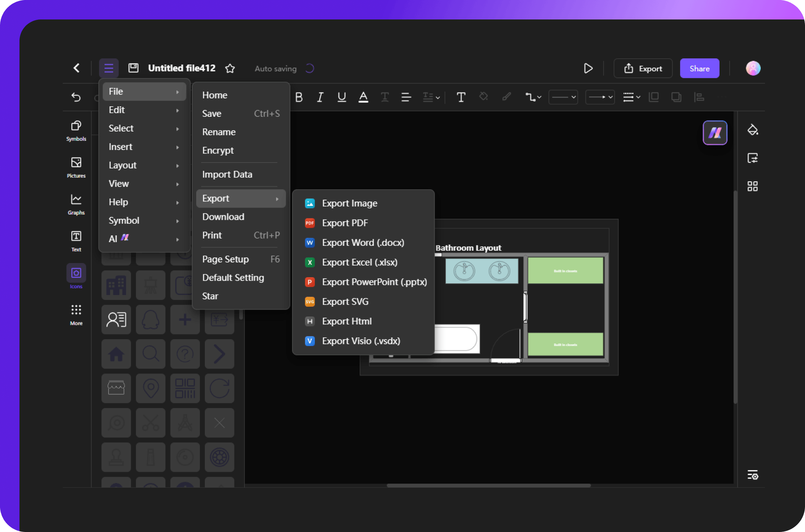
Task: Open the arrow style dropdown
Action: pyautogui.click(x=600, y=97)
